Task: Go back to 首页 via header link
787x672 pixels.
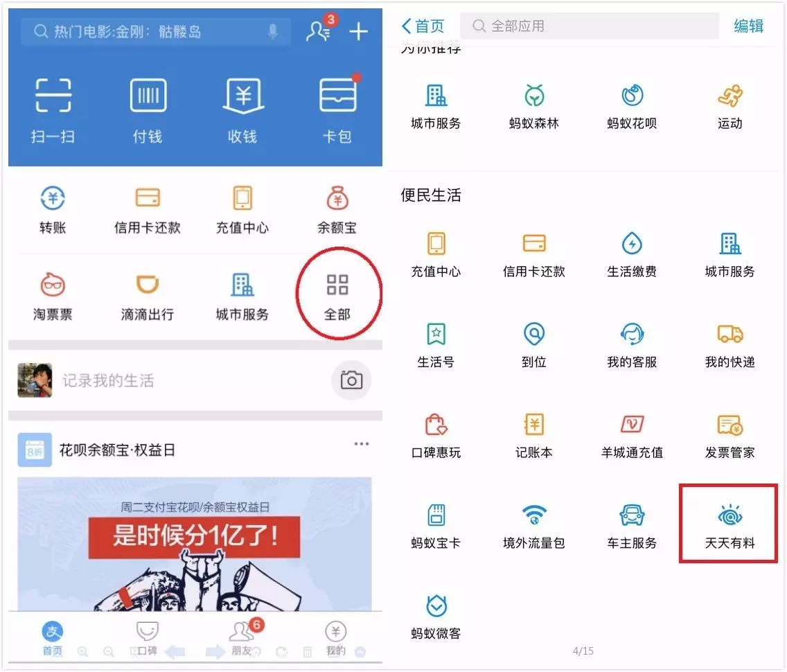Action: [x=423, y=26]
